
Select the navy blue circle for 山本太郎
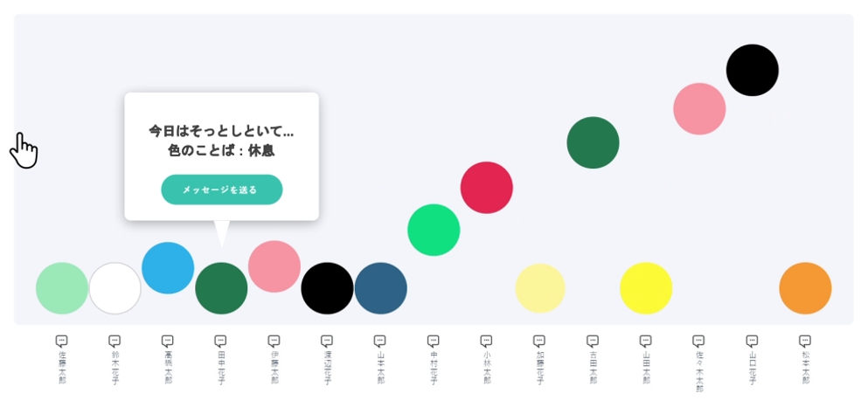(x=380, y=288)
